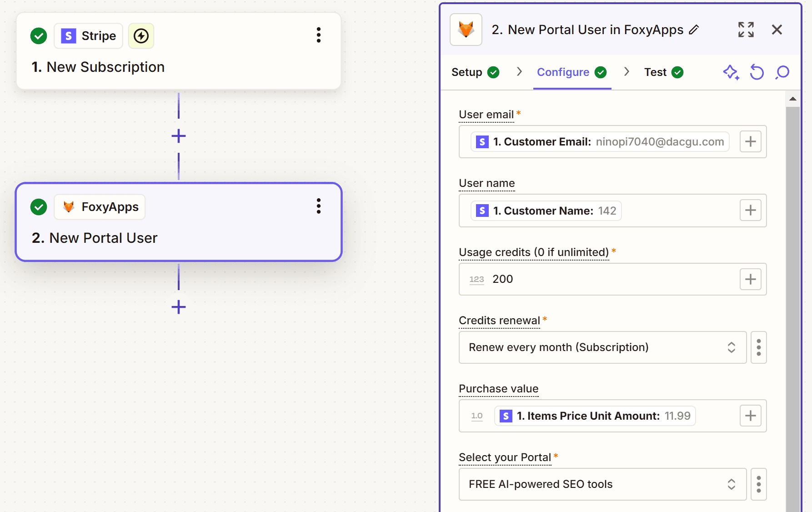The width and height of the screenshot is (812, 512).
Task: Go to the Test tab
Action: pos(664,72)
